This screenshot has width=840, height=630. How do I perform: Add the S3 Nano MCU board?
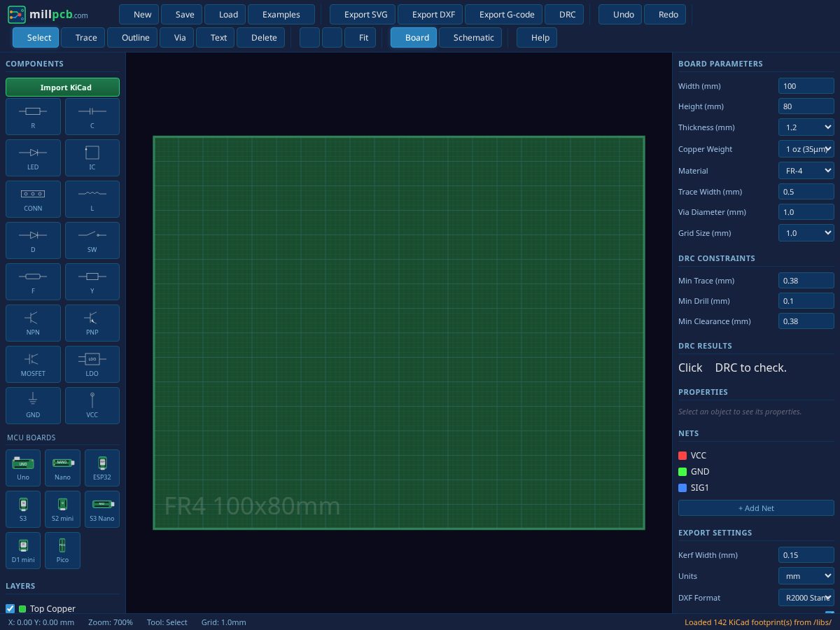[x=102, y=509]
